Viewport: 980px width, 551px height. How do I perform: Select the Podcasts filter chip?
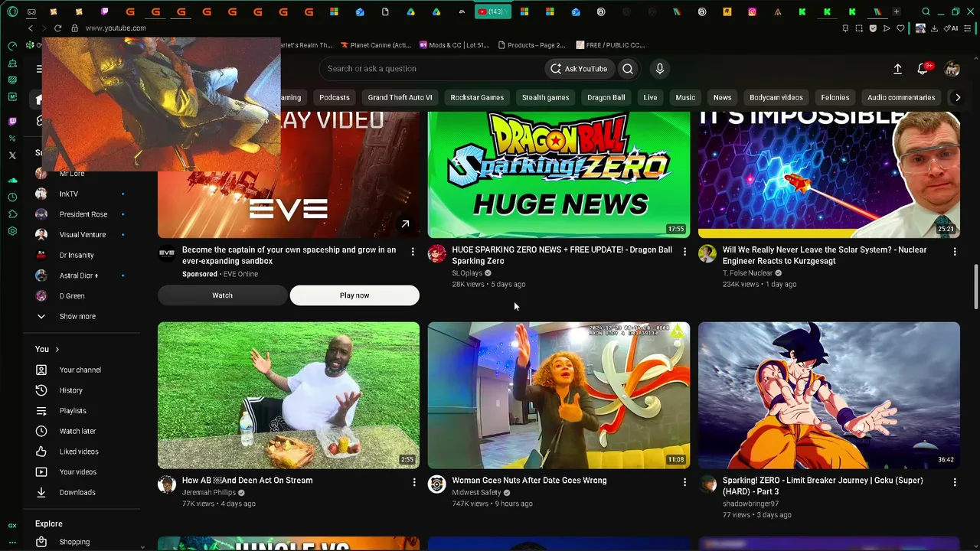click(335, 97)
